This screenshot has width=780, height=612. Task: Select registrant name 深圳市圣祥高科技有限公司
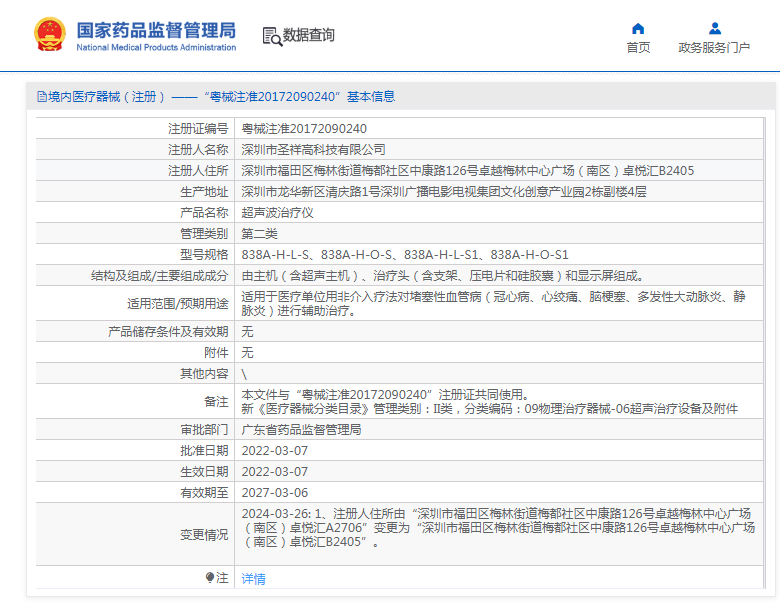(x=313, y=150)
